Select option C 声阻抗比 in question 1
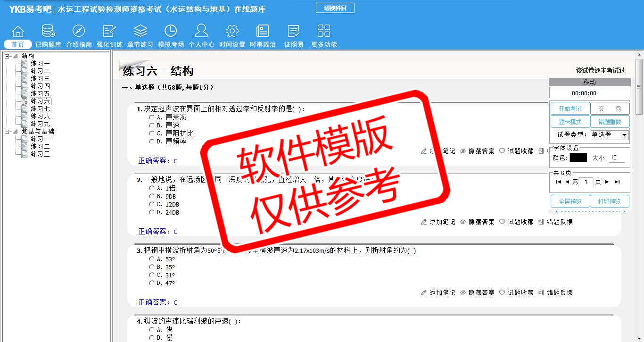The width and height of the screenshot is (644, 342). pyautogui.click(x=151, y=133)
